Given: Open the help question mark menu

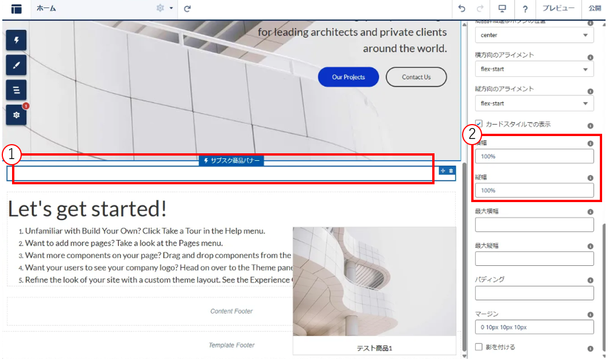Looking at the screenshot, I should coord(525,9).
